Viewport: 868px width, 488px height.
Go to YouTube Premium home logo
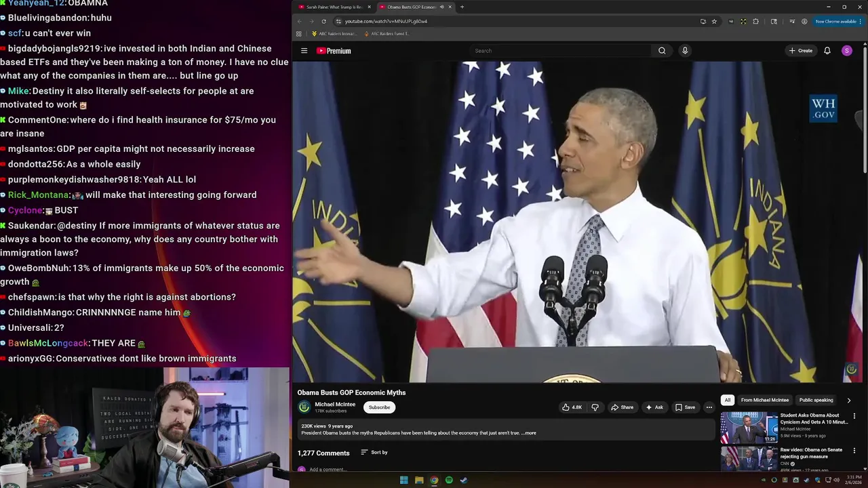pos(334,51)
